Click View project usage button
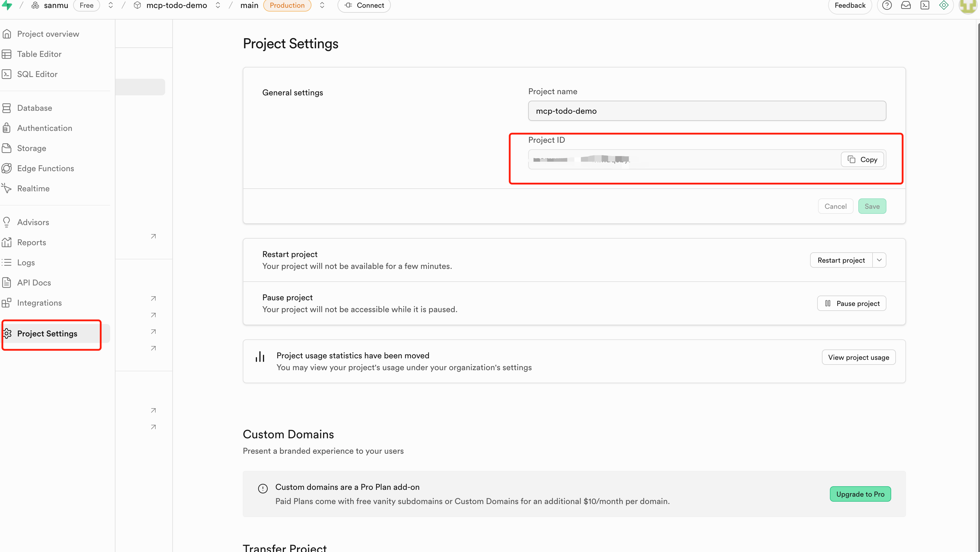The width and height of the screenshot is (980, 552). [859, 357]
